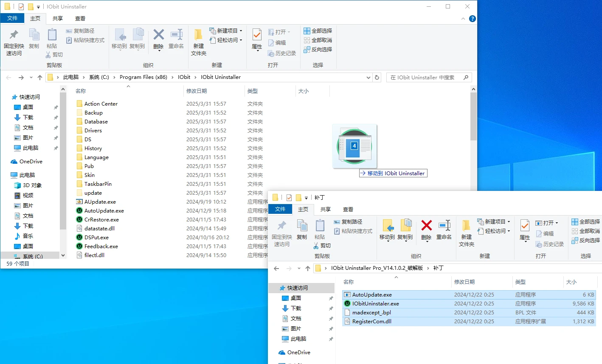
Task: Go back using arrow in 补丁 window
Action: (276, 268)
